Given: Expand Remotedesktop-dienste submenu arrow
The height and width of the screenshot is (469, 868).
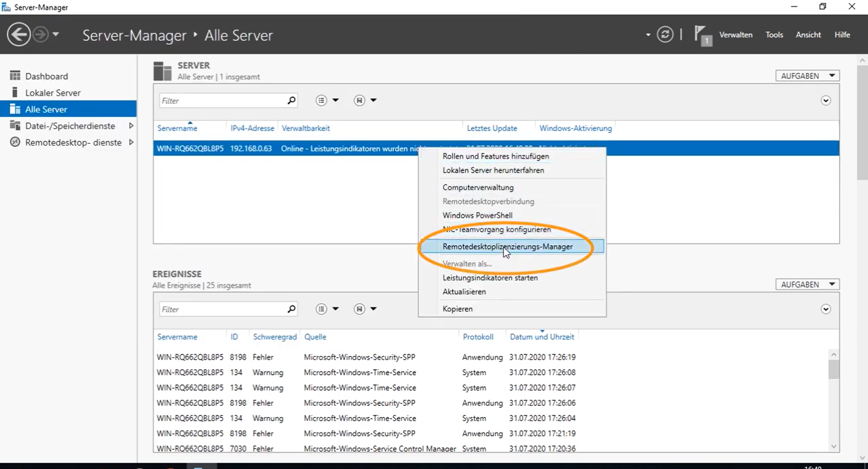Looking at the screenshot, I should click(x=131, y=142).
